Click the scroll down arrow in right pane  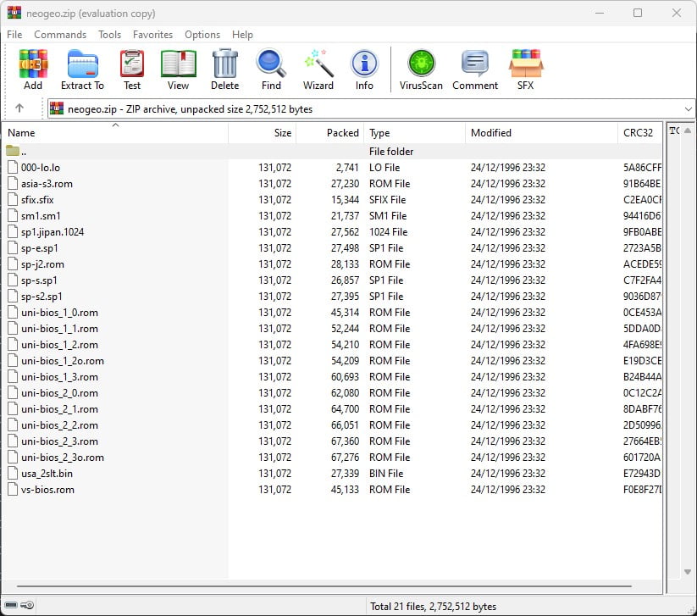687,572
